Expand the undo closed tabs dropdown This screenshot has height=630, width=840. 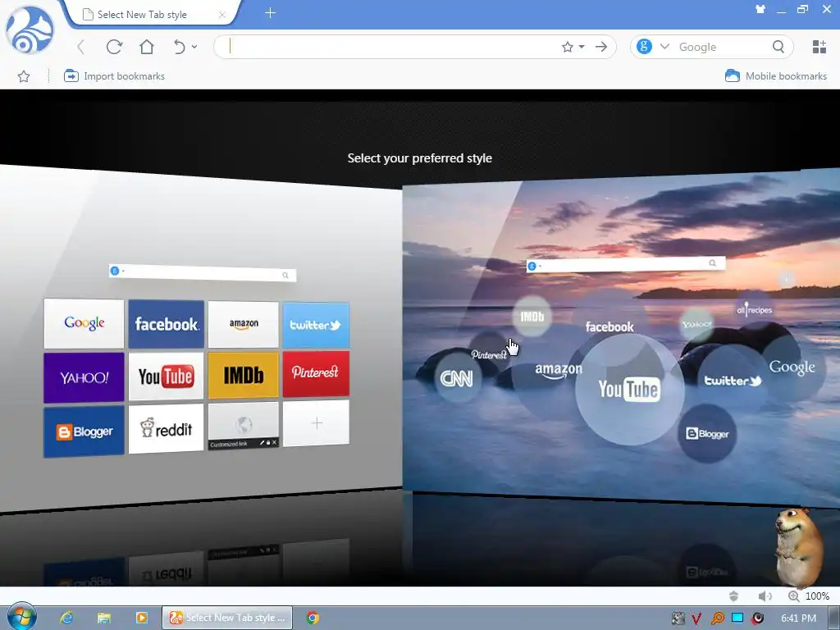194,47
